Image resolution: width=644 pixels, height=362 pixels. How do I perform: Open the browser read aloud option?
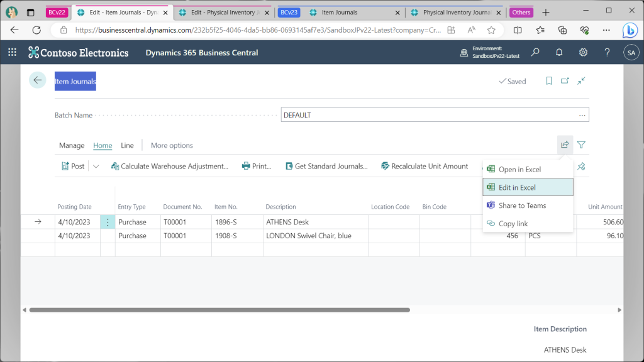pos(471,30)
